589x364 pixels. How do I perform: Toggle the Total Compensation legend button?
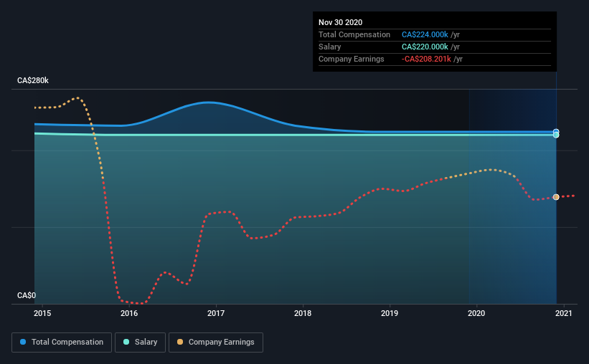click(x=62, y=343)
